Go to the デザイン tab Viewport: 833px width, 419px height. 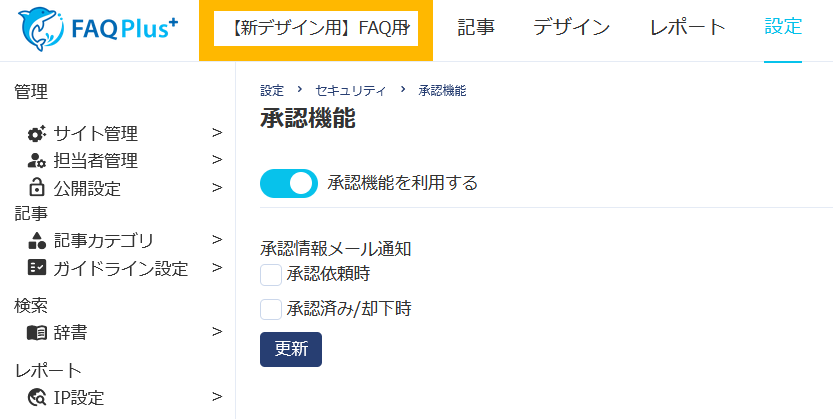click(571, 28)
